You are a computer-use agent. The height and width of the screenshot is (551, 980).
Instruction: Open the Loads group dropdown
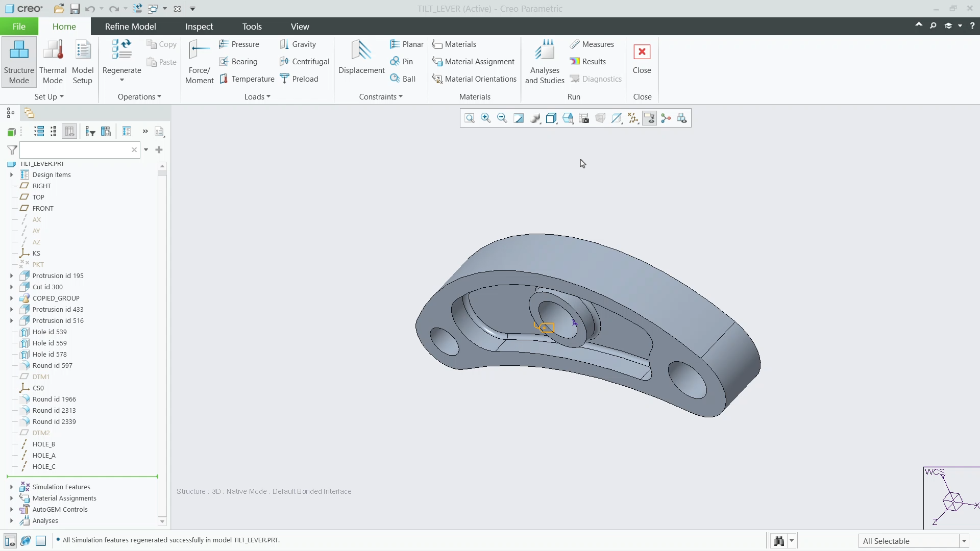pyautogui.click(x=257, y=96)
